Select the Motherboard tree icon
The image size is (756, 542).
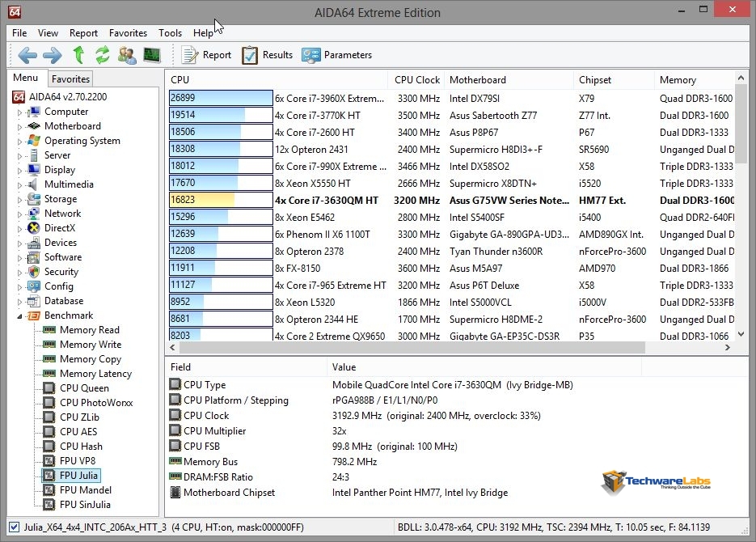[34, 126]
